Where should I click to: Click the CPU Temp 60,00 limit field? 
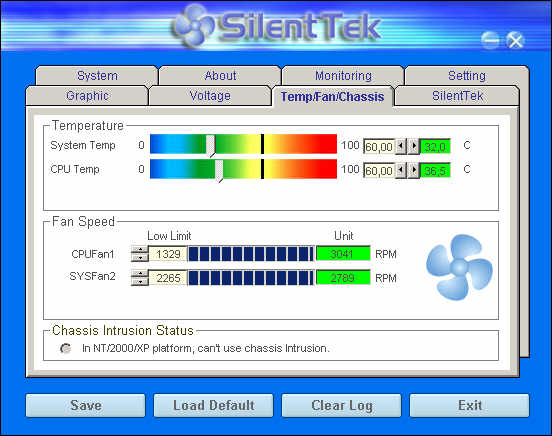pyautogui.click(x=380, y=171)
